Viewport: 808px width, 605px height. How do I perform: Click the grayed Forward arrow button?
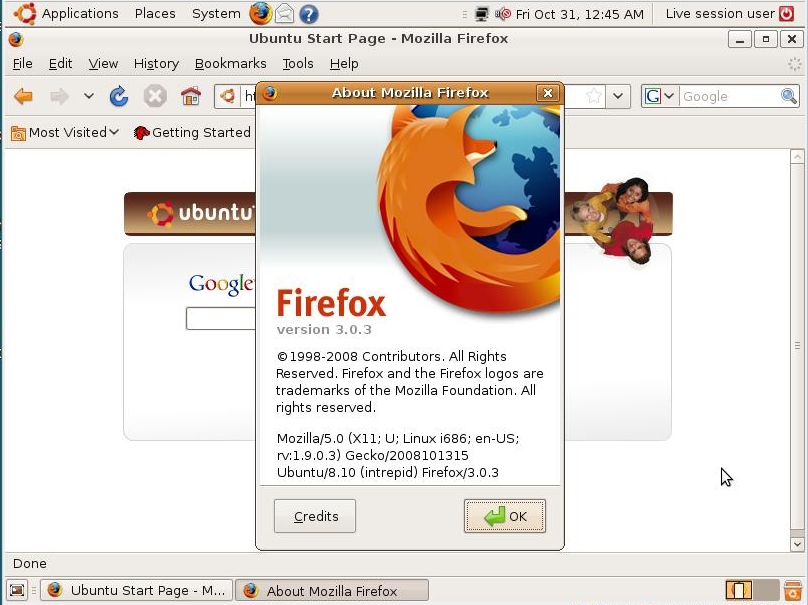pyautogui.click(x=59, y=96)
